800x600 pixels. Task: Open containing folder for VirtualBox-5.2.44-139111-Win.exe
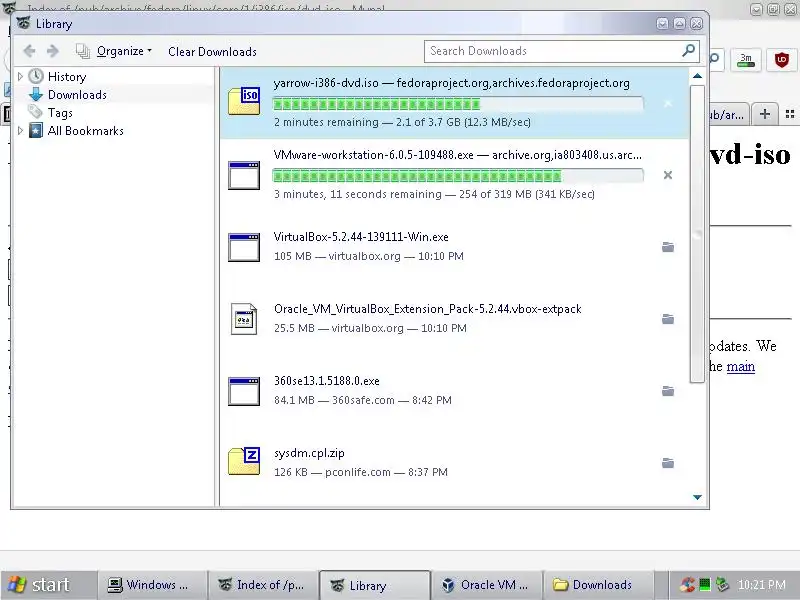[668, 247]
